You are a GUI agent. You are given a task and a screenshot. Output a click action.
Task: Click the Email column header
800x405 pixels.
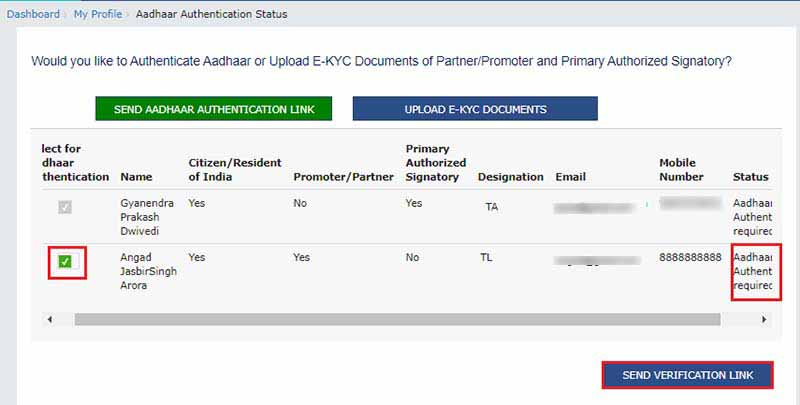570,177
